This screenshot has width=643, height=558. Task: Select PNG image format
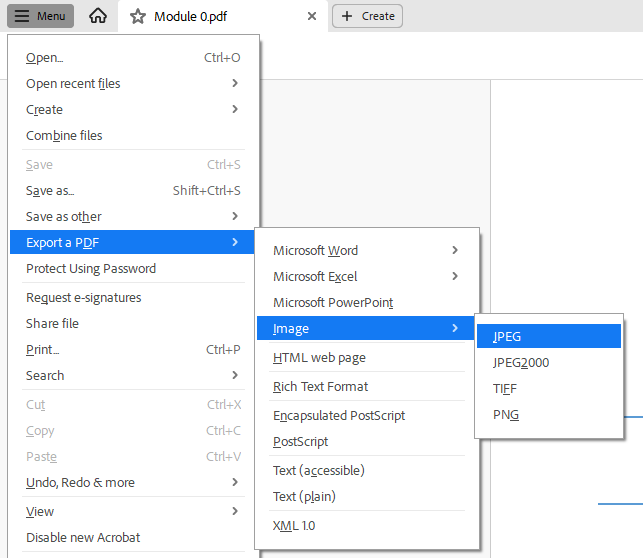[x=549, y=415]
